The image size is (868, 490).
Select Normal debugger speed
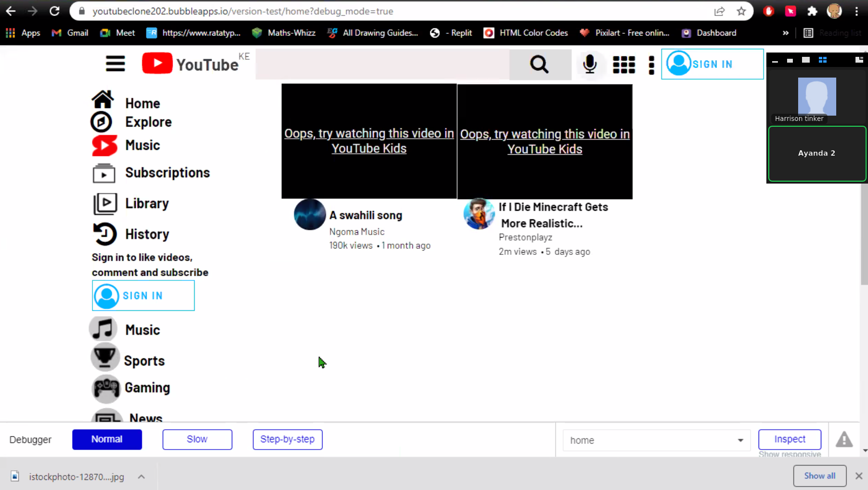click(107, 439)
